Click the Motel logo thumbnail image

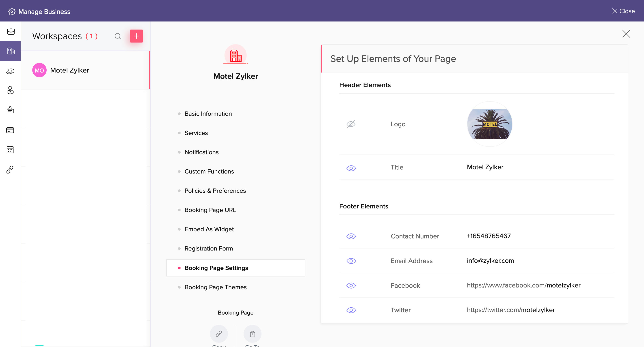[490, 124]
